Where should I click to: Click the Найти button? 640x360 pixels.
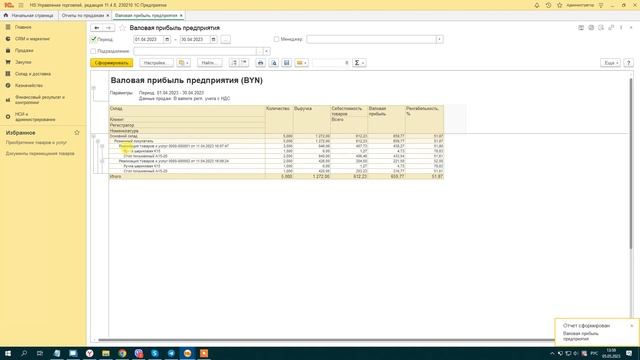click(209, 63)
